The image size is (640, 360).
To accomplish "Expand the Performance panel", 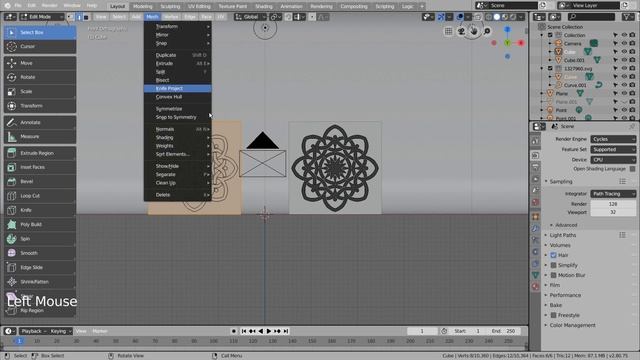I will coord(565,295).
